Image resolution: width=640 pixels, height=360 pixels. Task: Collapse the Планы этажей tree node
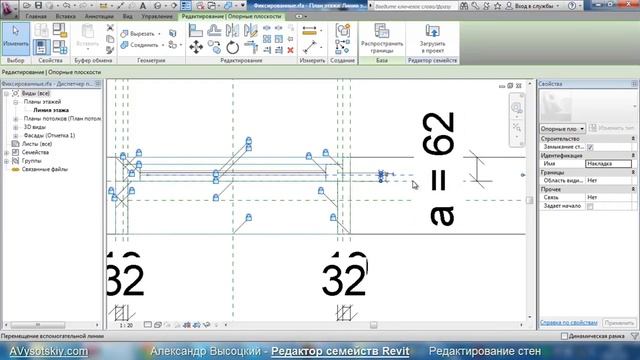coord(16,102)
